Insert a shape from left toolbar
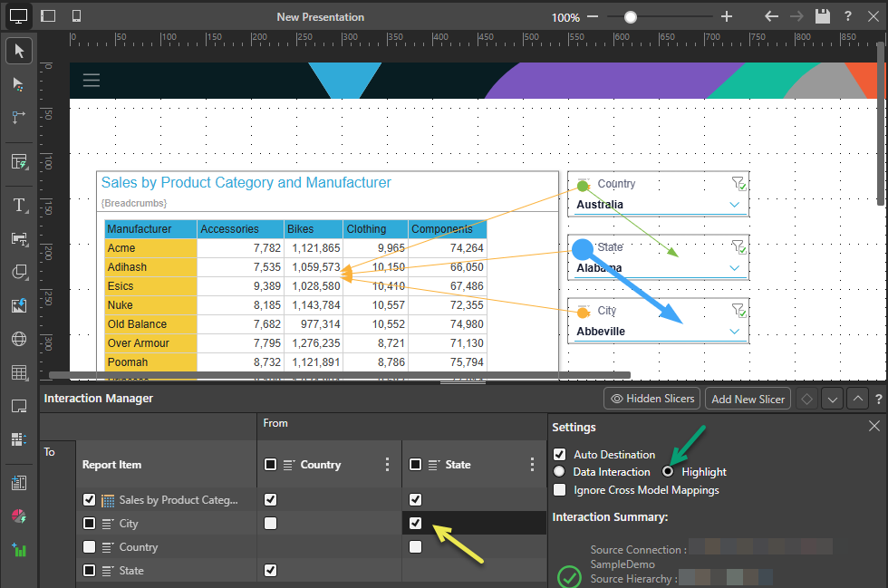 click(19, 273)
